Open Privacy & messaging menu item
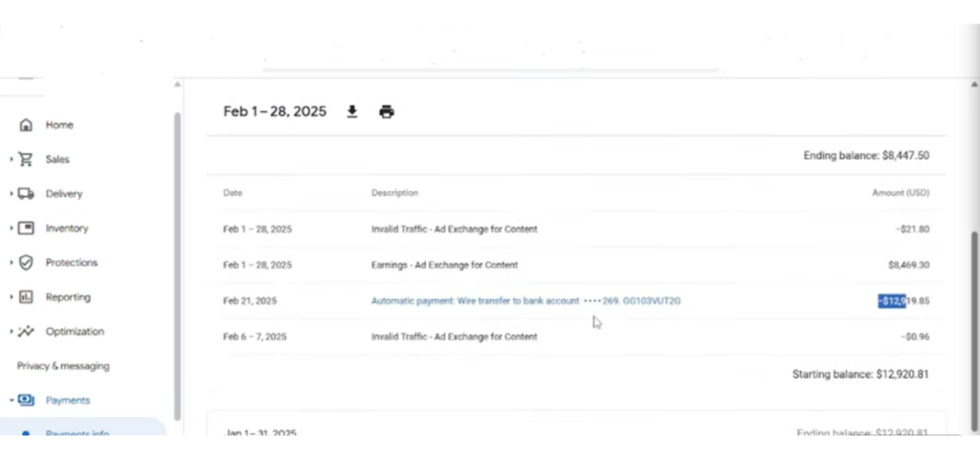980x459 pixels. pos(63,366)
